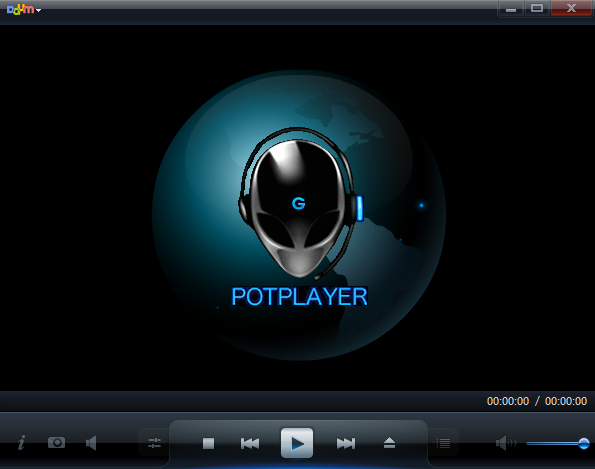Mute audio via the volume speaker icon

click(506, 443)
